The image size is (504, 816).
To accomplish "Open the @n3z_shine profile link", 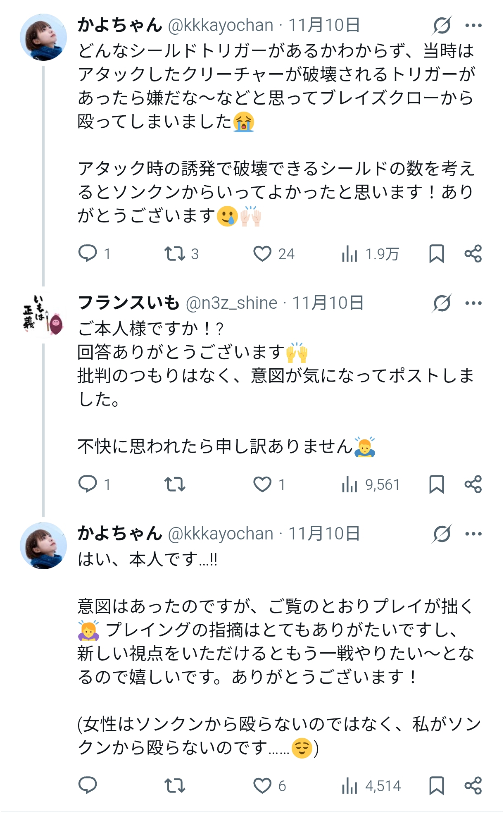I will [x=231, y=303].
